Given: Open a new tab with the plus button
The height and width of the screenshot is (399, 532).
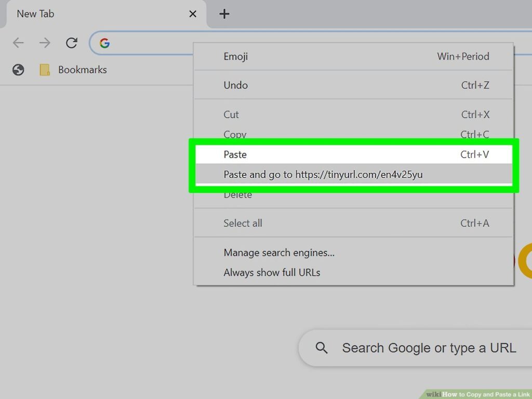Looking at the screenshot, I should (x=224, y=14).
